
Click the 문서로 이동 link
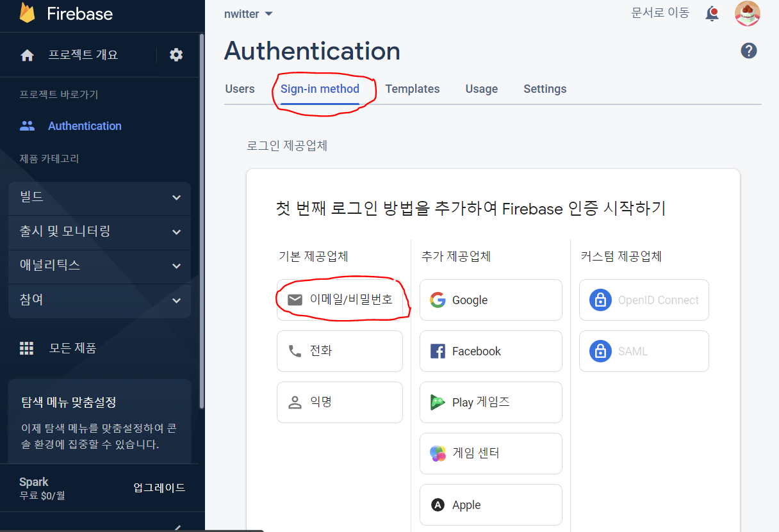tap(660, 13)
